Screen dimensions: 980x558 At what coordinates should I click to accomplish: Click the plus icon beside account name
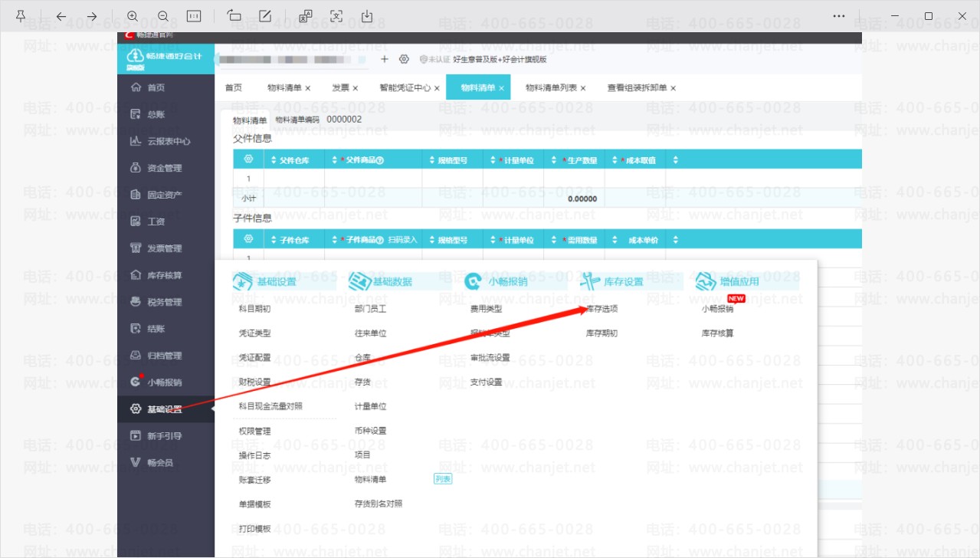(385, 59)
